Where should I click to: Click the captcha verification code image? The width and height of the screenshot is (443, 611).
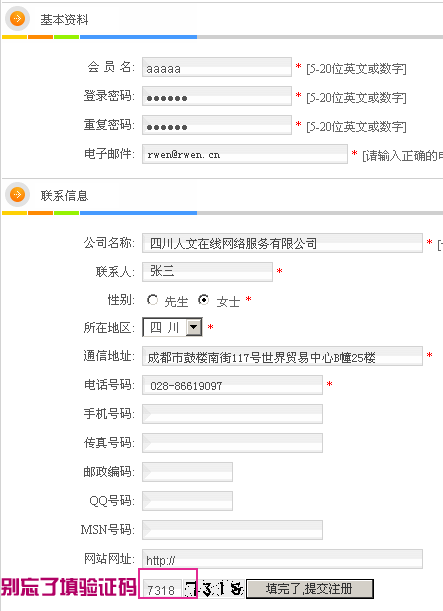[x=214, y=588]
